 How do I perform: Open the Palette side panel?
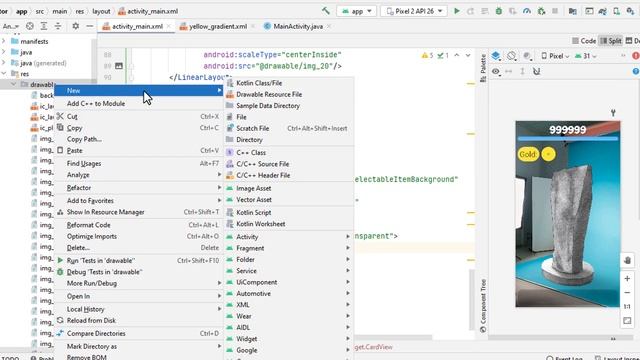[x=483, y=68]
